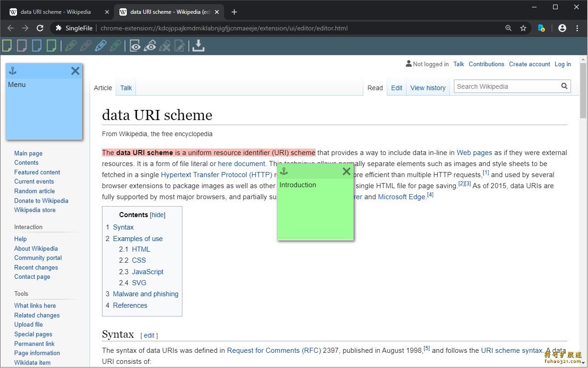The height and width of the screenshot is (368, 588).
Task: Toggle notes visibility with the eye icon
Action: pyautogui.click(x=135, y=46)
